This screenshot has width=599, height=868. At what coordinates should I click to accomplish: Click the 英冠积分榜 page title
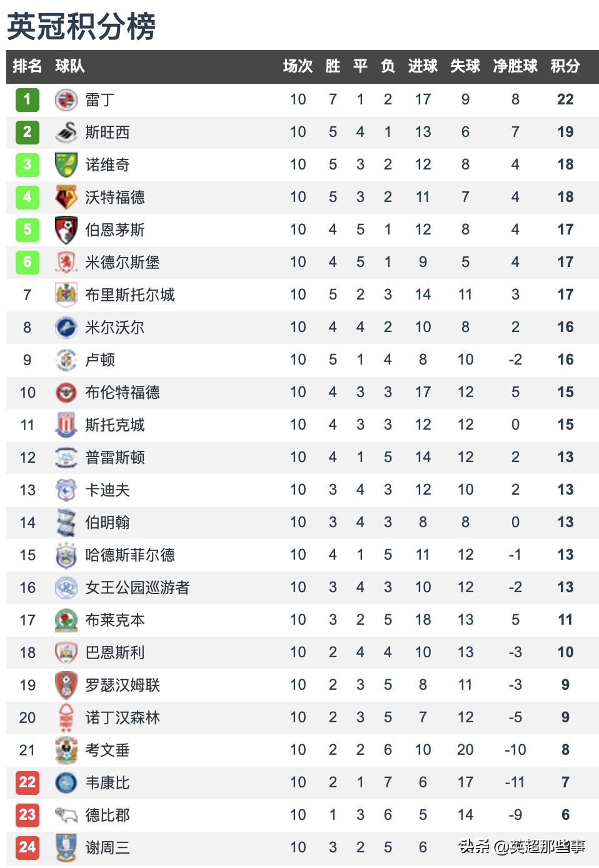point(81,26)
